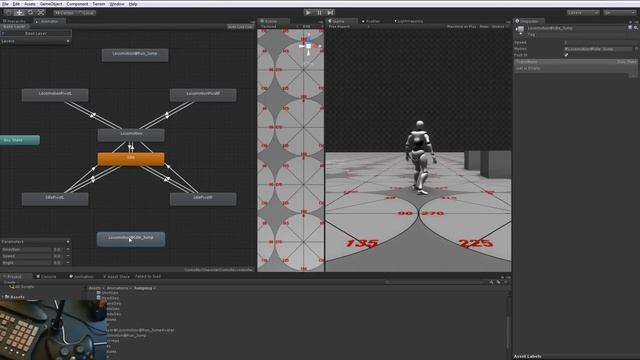Toggle Maximize on Play
The image size is (640, 360).
click(x=461, y=27)
